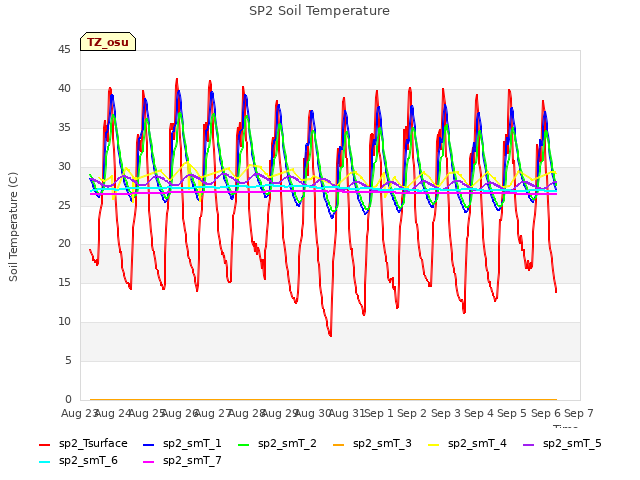Click the red sp2_Tsurface legend swatch
This screenshot has height=480, width=640.
(44, 444)
